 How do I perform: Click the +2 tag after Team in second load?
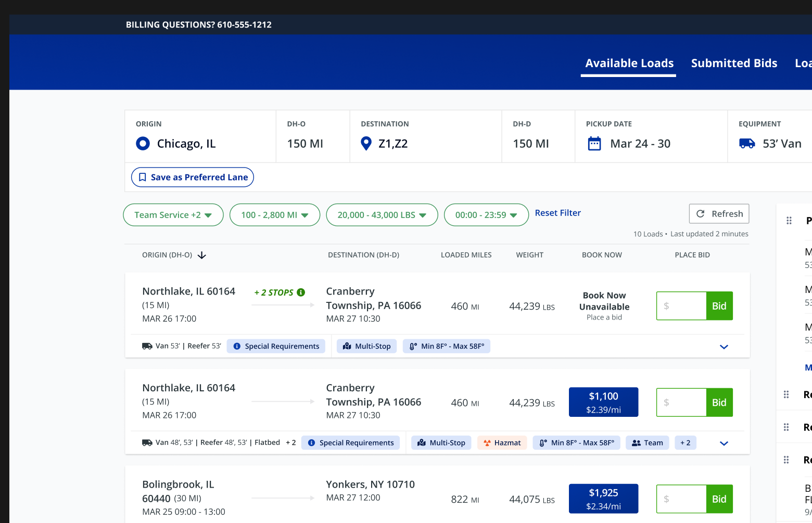coord(686,443)
